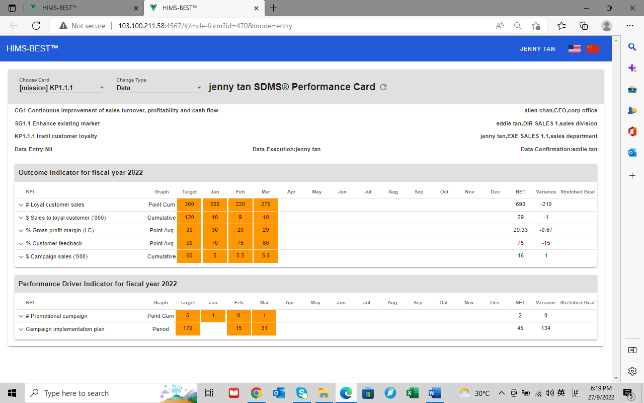Image resolution: width=644 pixels, height=403 pixels.
Task: Open the Outlook icon in Edge sidebar
Action: point(632,152)
